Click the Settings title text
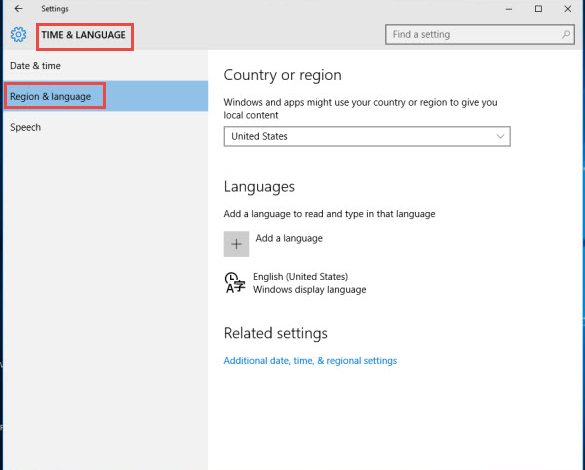Image resolution: width=585 pixels, height=470 pixels. tap(55, 9)
